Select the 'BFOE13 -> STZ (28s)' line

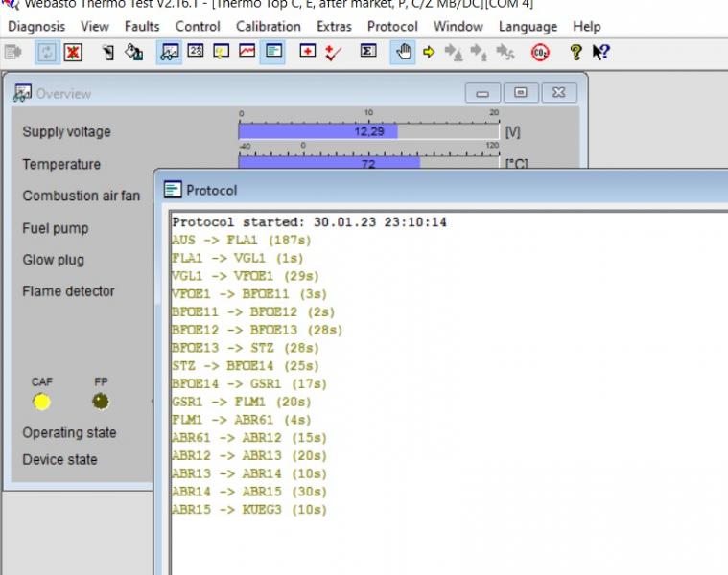tap(246, 348)
